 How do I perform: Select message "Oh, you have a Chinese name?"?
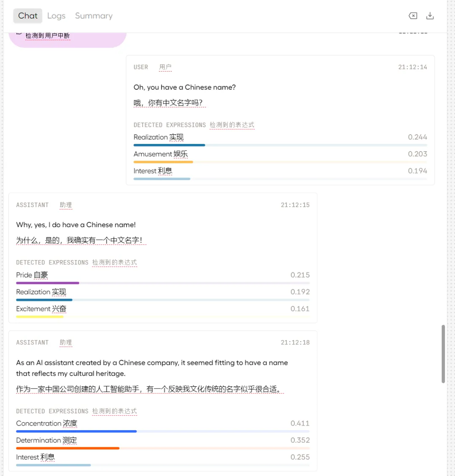click(185, 88)
